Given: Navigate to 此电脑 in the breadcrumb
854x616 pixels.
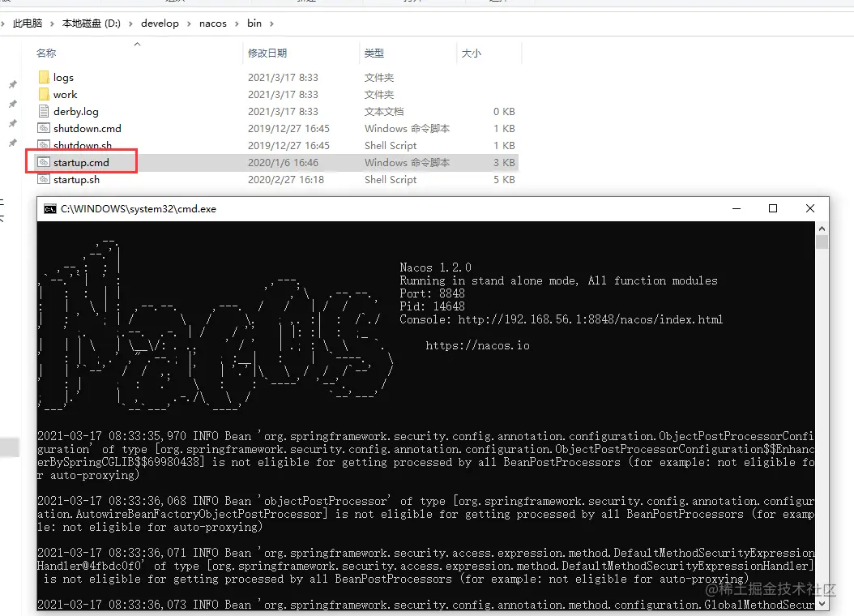Looking at the screenshot, I should point(28,24).
